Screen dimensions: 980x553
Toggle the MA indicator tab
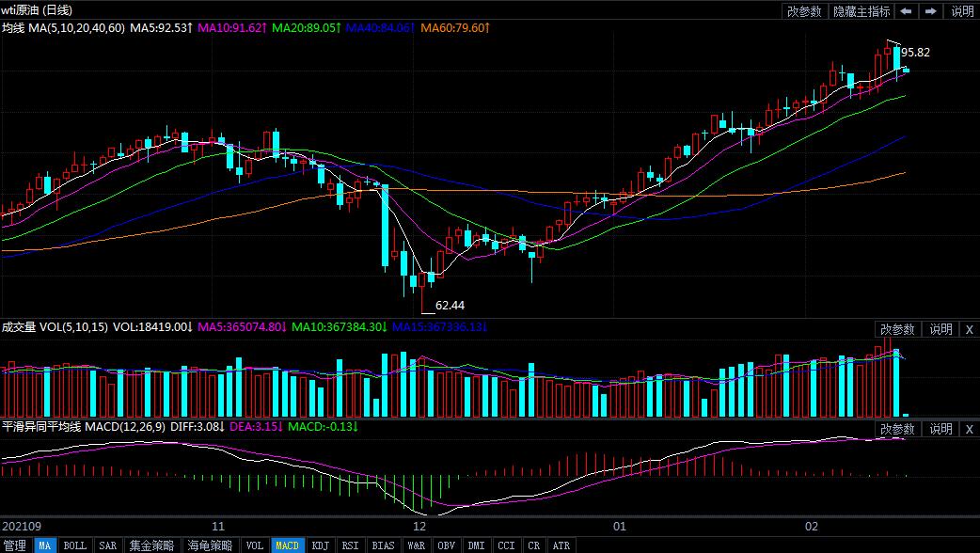tap(44, 545)
